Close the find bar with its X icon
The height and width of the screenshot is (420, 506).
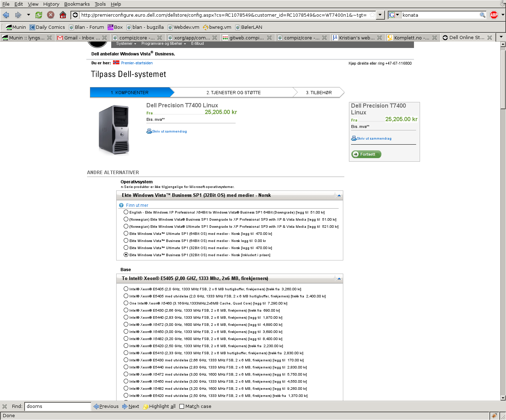(5, 406)
